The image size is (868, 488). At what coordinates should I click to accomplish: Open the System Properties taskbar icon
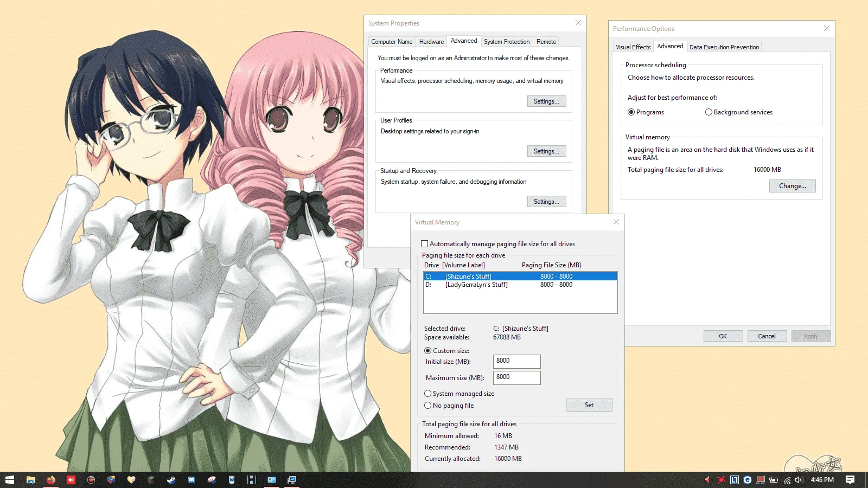[292, 480]
